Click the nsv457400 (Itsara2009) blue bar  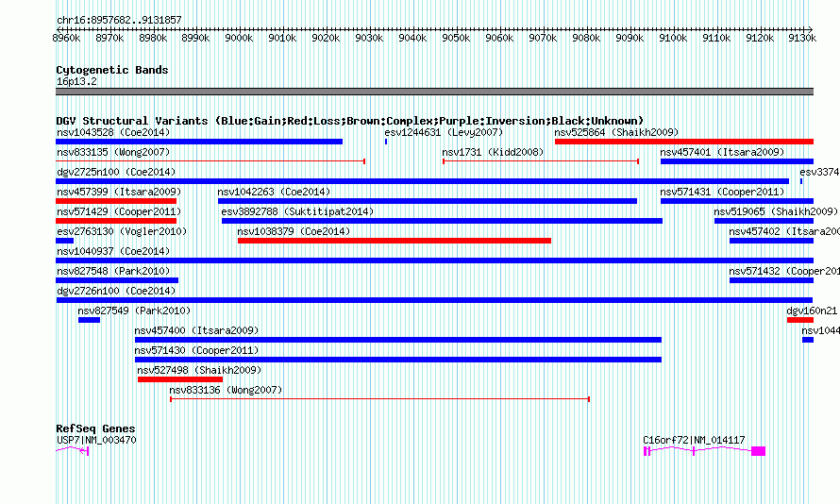tap(398, 340)
